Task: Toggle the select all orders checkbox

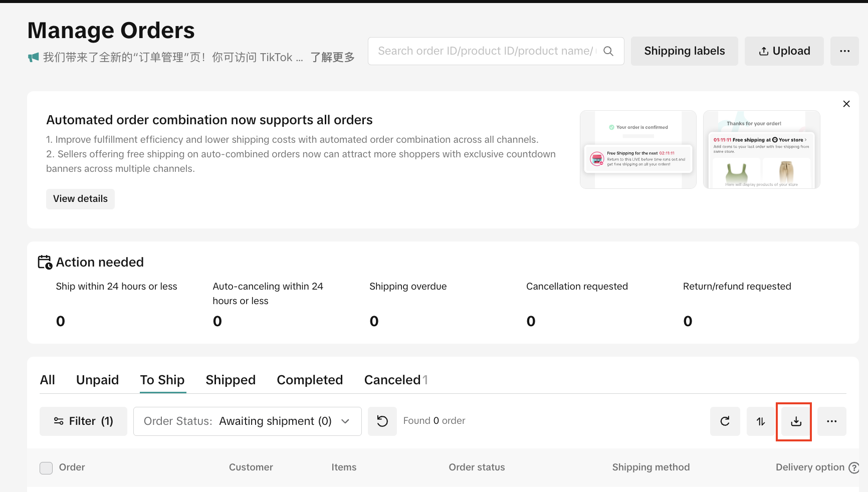Action: [46, 468]
